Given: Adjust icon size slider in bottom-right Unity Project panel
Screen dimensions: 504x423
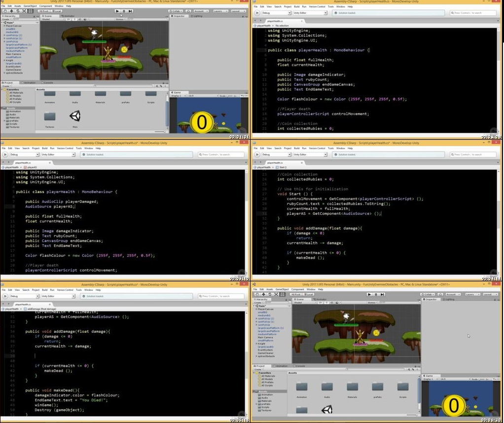Looking at the screenshot, I should [412, 415].
